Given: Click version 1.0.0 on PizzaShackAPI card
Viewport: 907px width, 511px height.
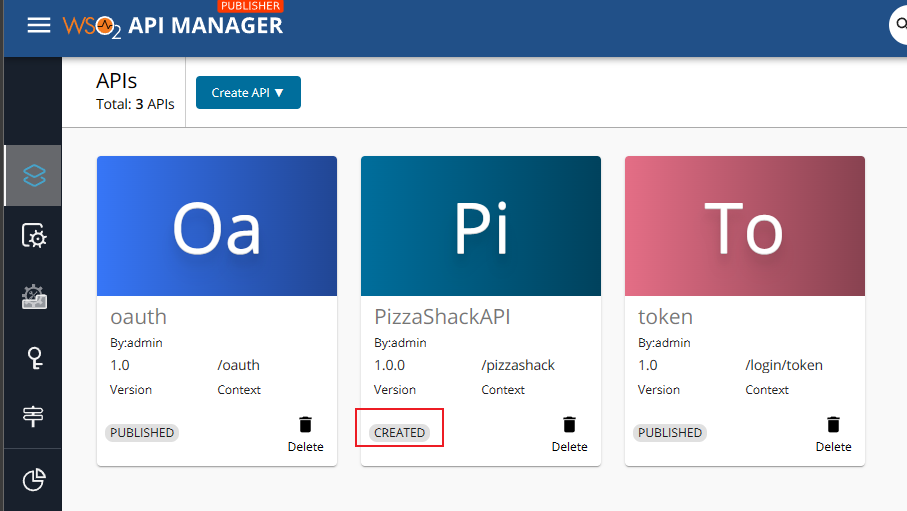Looking at the screenshot, I should click(389, 365).
